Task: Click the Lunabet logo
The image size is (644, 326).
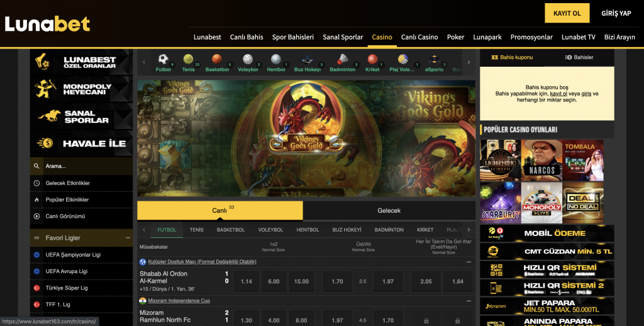Action: pos(47,24)
